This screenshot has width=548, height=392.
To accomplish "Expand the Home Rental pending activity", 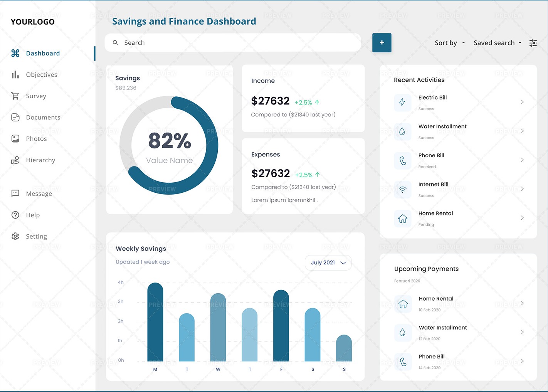I will (522, 218).
